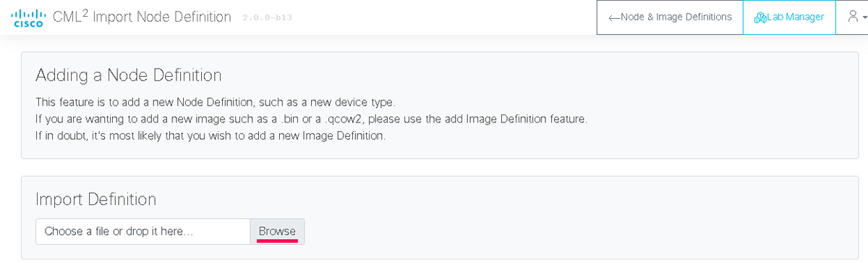This screenshot has width=868, height=263.
Task: Click the 2.0.0-b13 version label
Action: click(x=267, y=17)
